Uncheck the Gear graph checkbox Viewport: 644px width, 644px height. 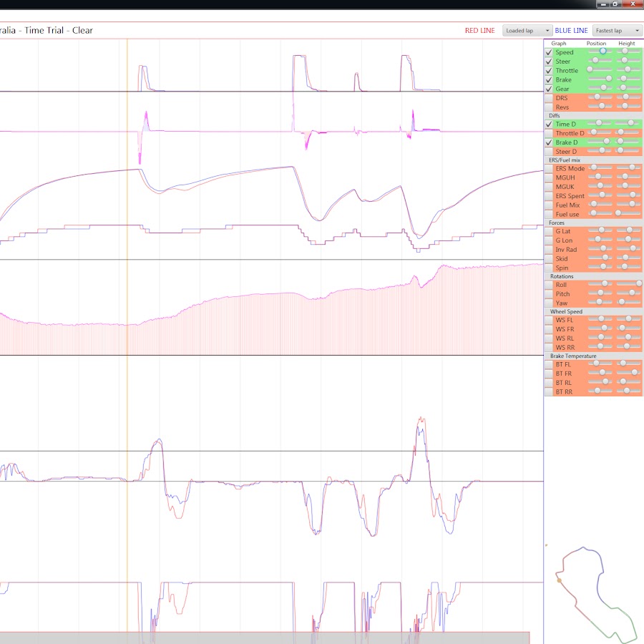[x=549, y=89]
